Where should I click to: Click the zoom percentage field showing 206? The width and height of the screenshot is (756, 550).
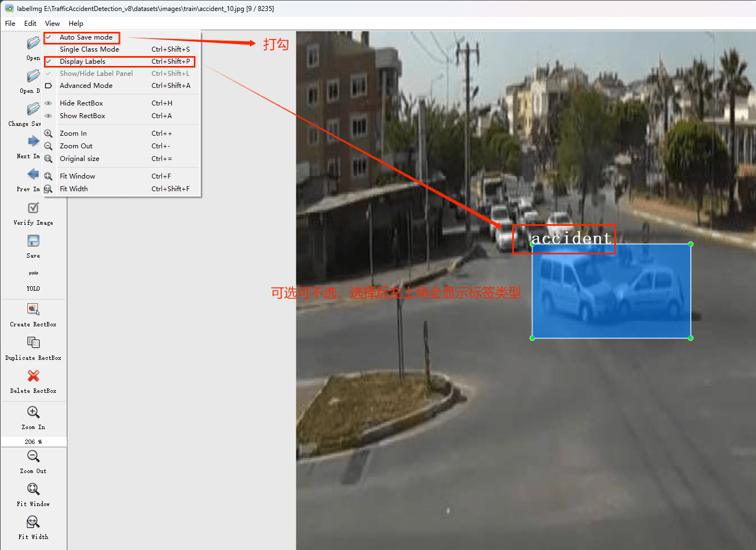[33, 442]
